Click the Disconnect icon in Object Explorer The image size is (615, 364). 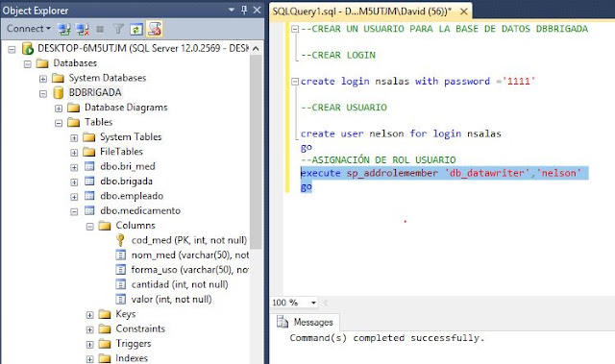coord(83,29)
